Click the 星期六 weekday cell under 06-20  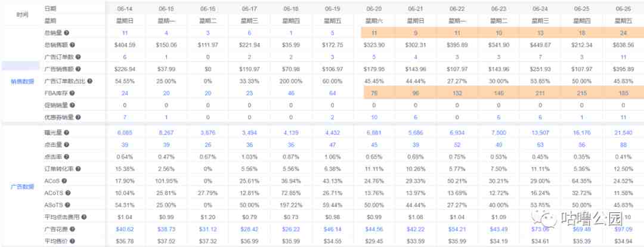click(x=374, y=20)
